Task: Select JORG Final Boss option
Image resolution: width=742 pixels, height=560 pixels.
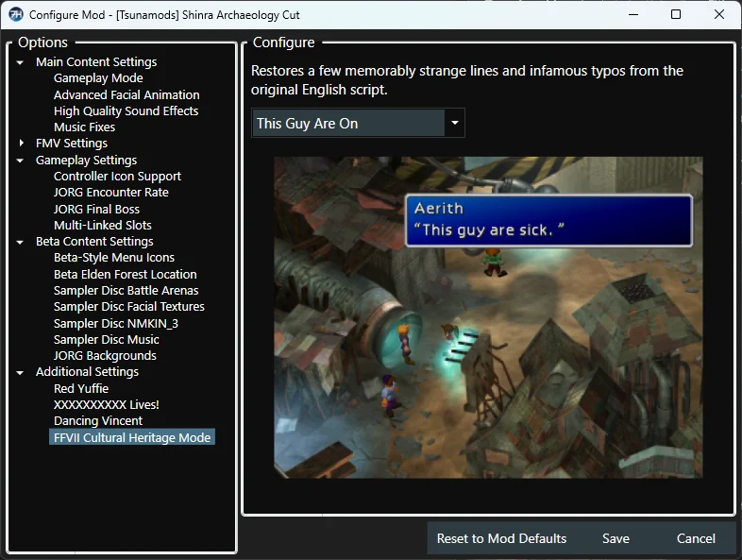Action: pyautogui.click(x=96, y=209)
